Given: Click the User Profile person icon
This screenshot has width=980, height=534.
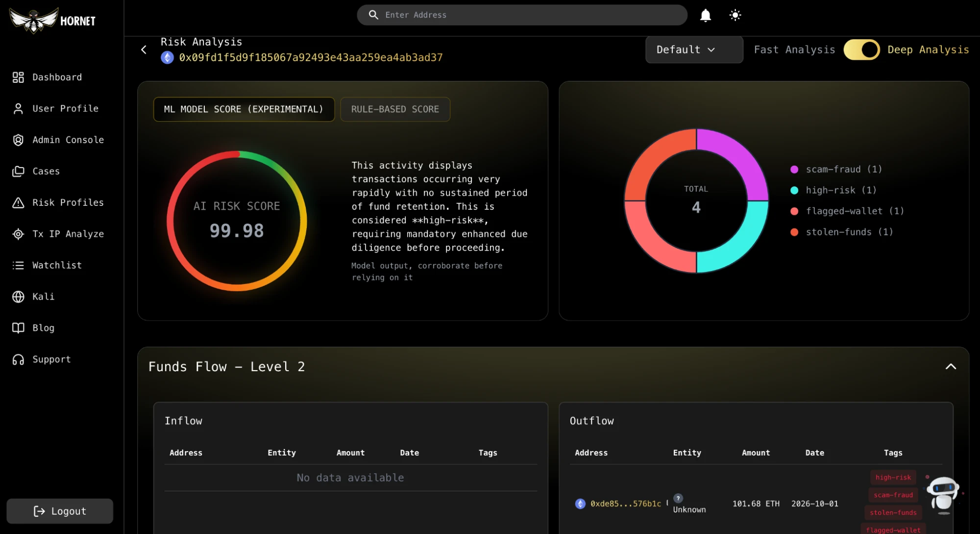Looking at the screenshot, I should 18,108.
